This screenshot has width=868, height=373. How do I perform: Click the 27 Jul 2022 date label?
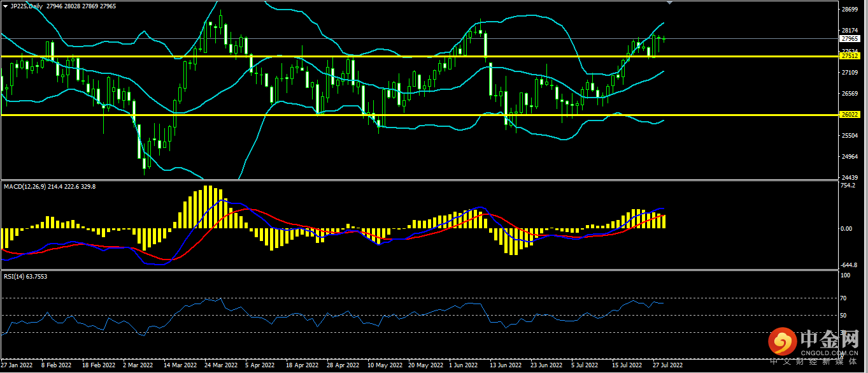[667, 366]
